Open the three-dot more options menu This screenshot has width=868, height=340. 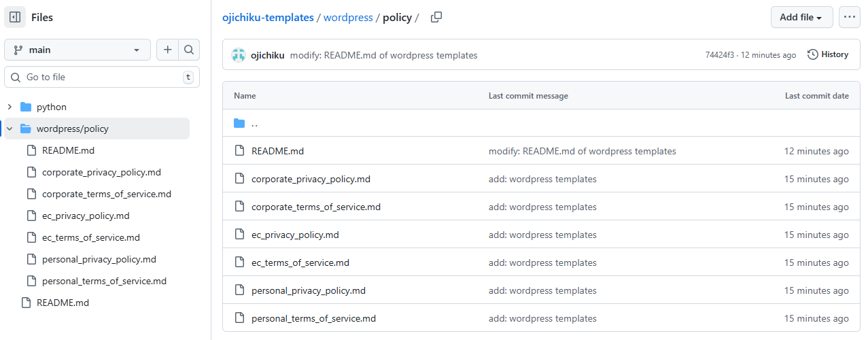pyautogui.click(x=849, y=17)
